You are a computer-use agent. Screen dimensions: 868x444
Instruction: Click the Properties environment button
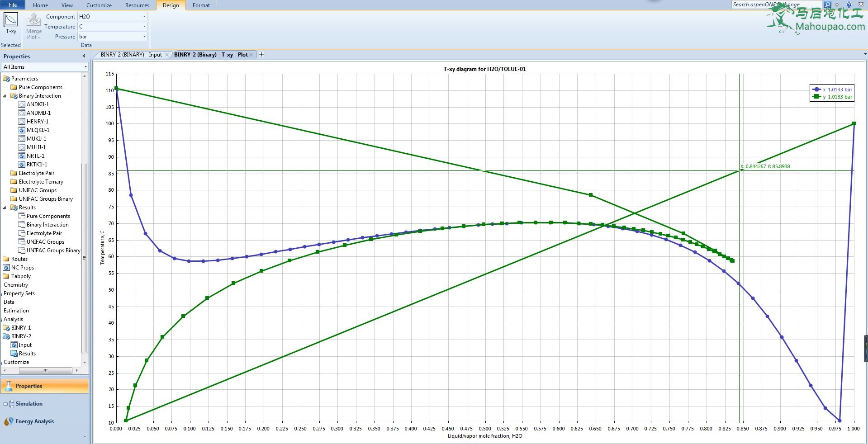45,386
